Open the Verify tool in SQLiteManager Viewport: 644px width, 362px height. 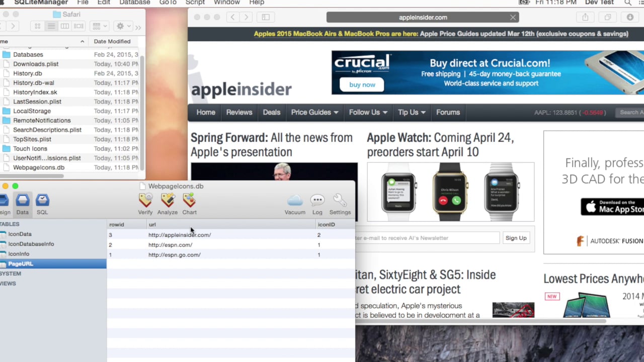(x=145, y=204)
